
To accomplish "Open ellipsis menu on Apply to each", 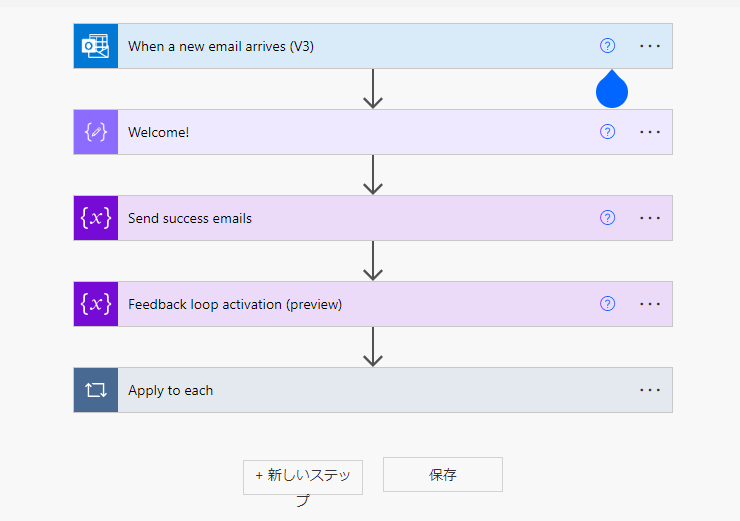I will 650,390.
